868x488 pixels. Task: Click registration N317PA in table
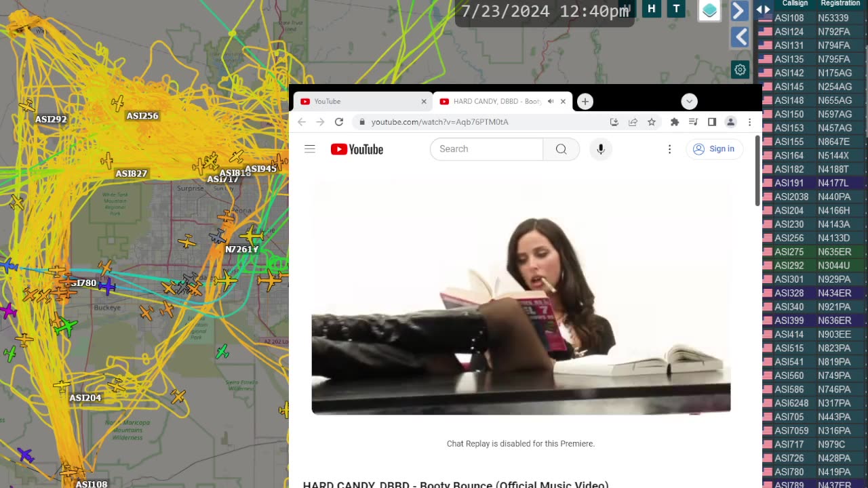(x=834, y=403)
